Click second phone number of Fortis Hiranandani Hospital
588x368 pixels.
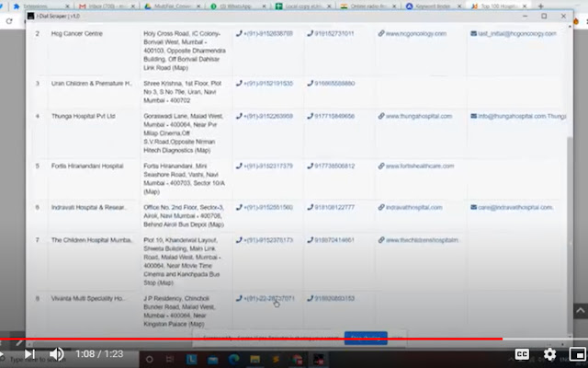pos(331,166)
